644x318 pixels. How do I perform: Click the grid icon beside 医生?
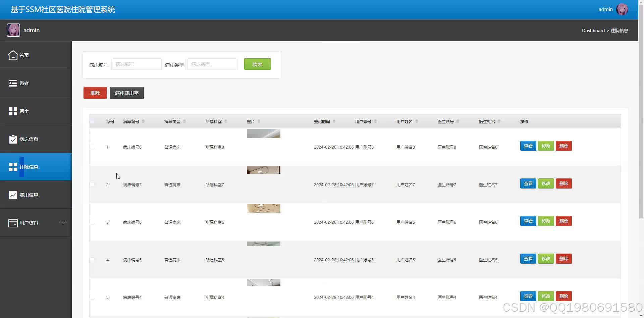[13, 111]
